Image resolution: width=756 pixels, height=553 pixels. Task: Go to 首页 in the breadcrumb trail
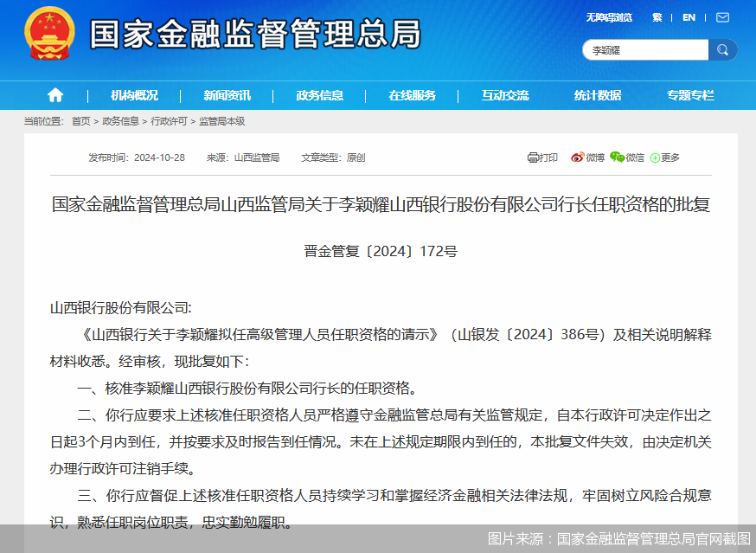[80, 122]
